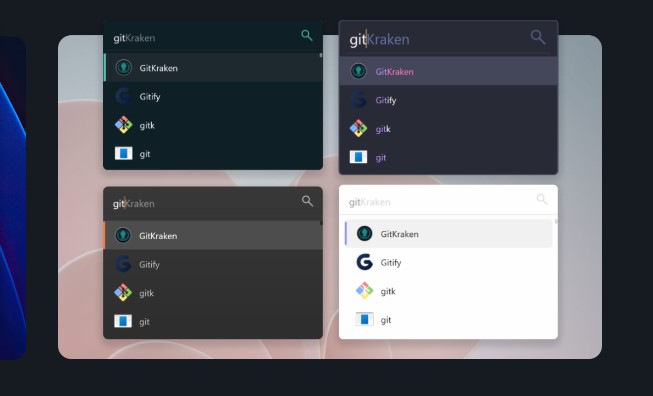Open the GitKraken text in the gray launcher
Viewport: 653px width, 396px height.
click(158, 236)
